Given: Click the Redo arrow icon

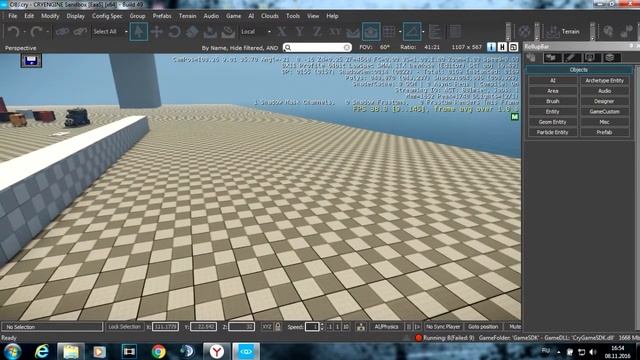Looking at the screenshot, I should click(36, 31).
